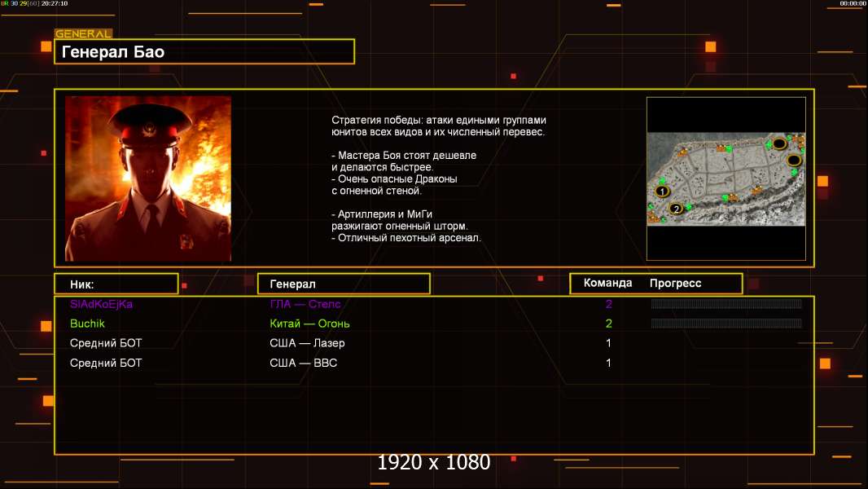Click start position marker 2 on the map
The height and width of the screenshot is (489, 868).
point(676,209)
